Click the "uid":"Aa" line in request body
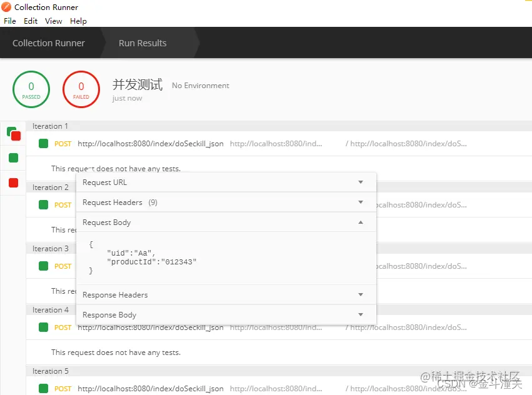532x395 pixels. coord(131,253)
